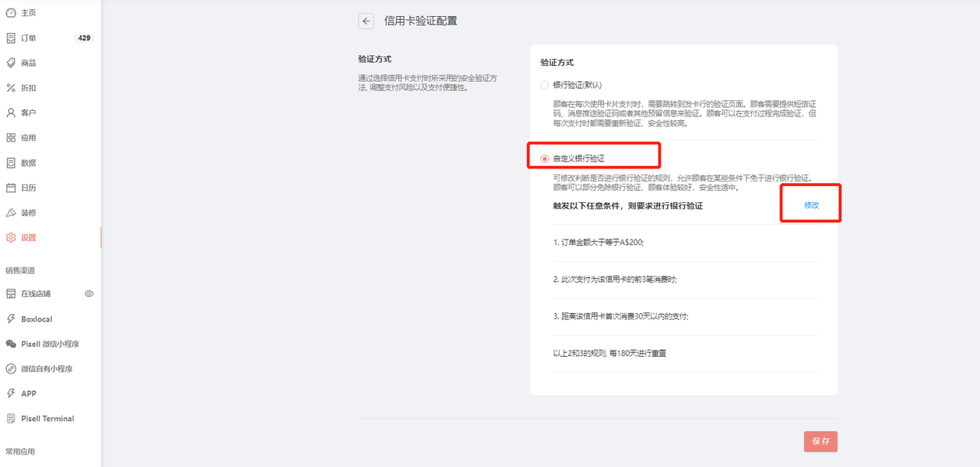980x467 pixels.
Task: Select the 银行验证(默认) radio option
Action: pos(544,85)
